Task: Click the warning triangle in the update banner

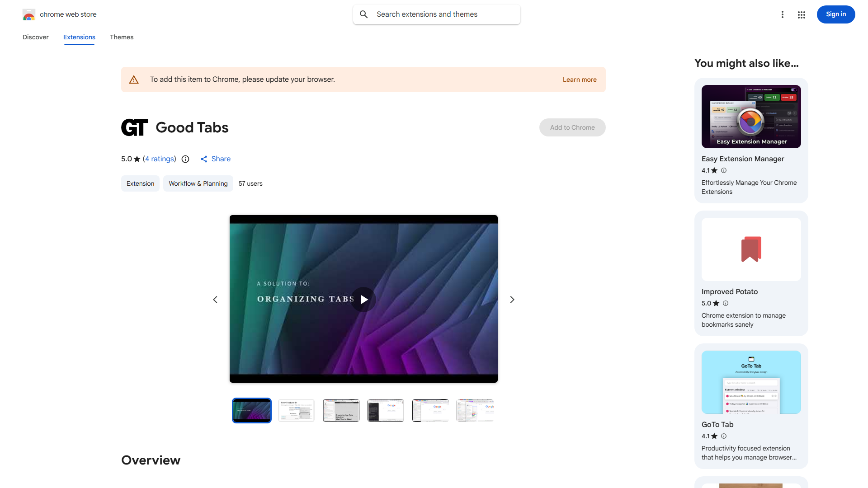Action: (134, 79)
